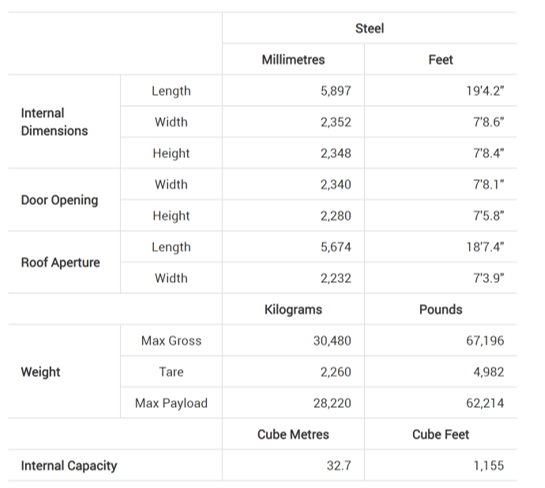Click the Pounds header cell
545x488 pixels.
pyautogui.click(x=440, y=310)
